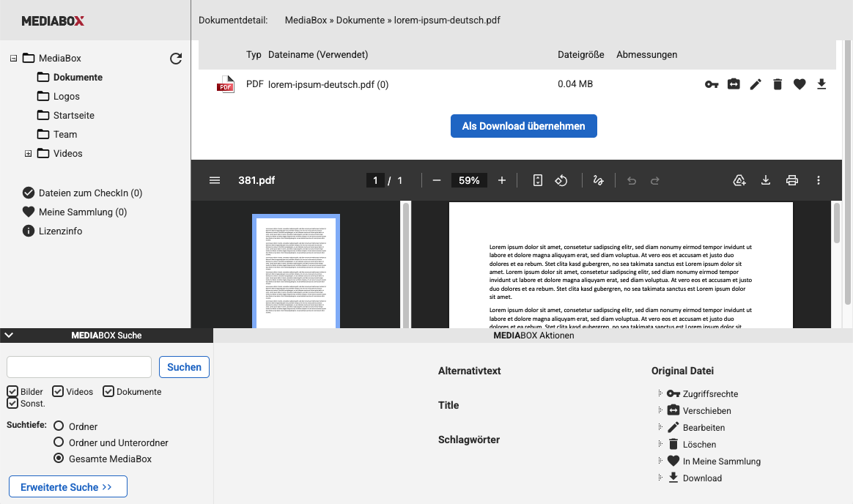This screenshot has height=504, width=853.
Task: Click the MEDIABOX logo
Action: pyautogui.click(x=53, y=21)
